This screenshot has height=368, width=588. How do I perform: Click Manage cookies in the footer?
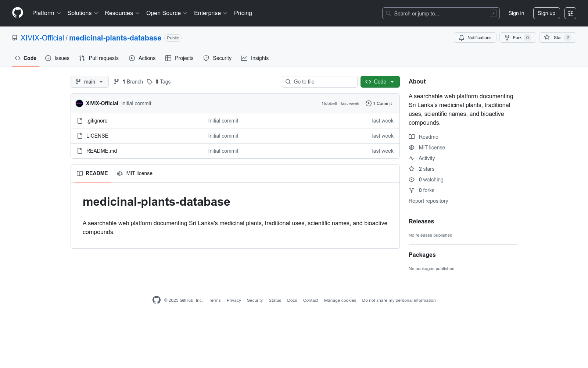coord(340,300)
